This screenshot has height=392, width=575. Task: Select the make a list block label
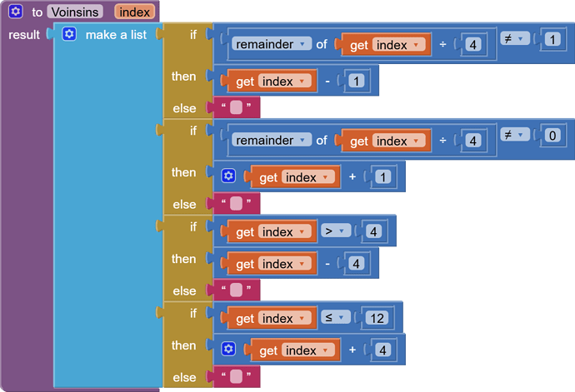tap(116, 35)
